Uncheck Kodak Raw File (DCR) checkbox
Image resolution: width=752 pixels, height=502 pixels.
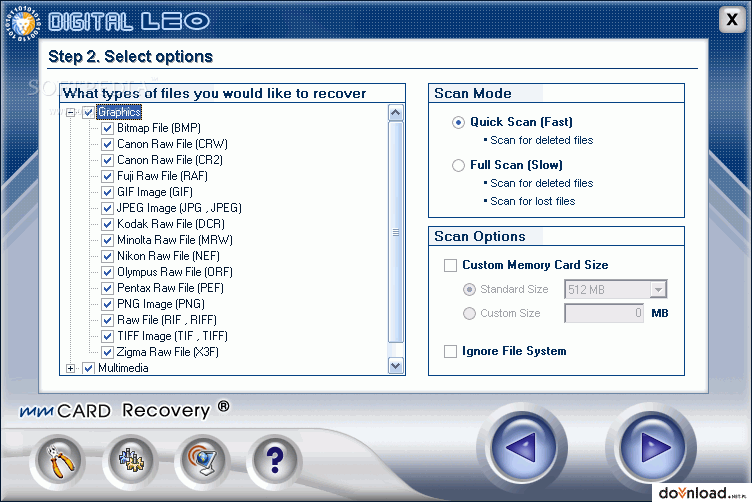point(107,224)
